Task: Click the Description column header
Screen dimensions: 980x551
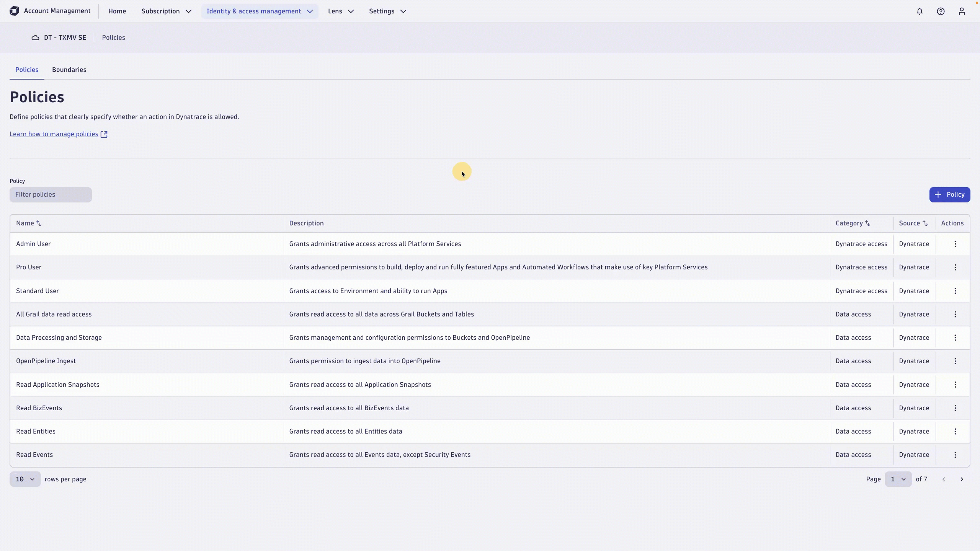Action: pyautogui.click(x=307, y=223)
